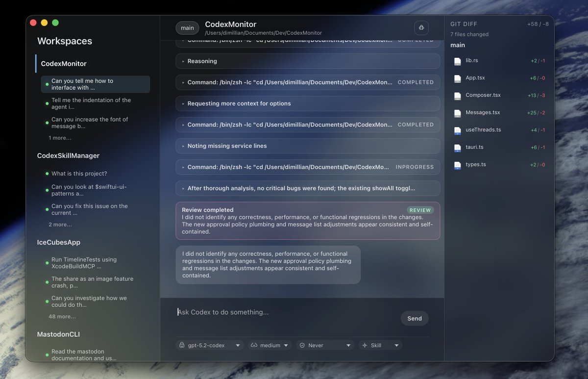The height and width of the screenshot is (379, 588).
Task: Open thread 'Can you fix this issue on the current'
Action: [x=96, y=209]
